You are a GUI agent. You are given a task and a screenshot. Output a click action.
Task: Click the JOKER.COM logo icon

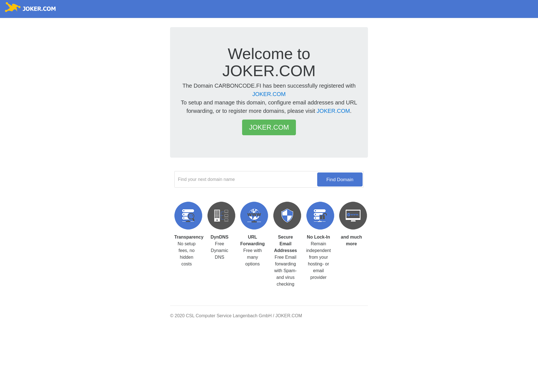pyautogui.click(x=13, y=8)
